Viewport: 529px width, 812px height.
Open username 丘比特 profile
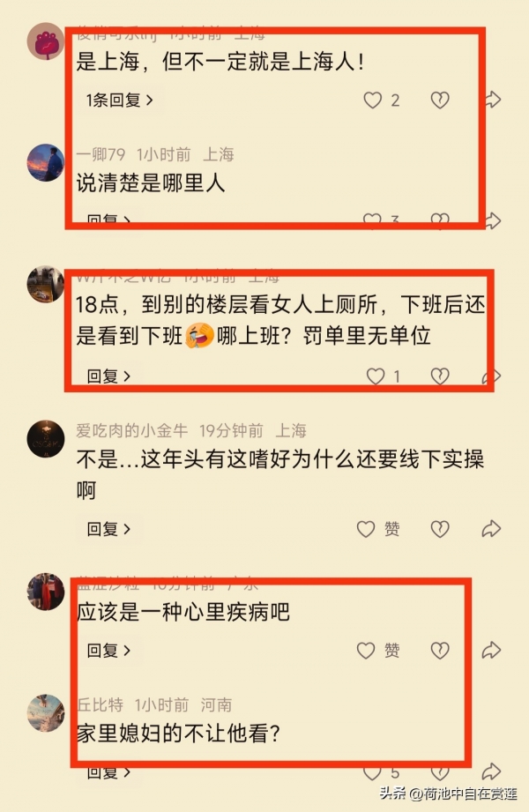100,704
